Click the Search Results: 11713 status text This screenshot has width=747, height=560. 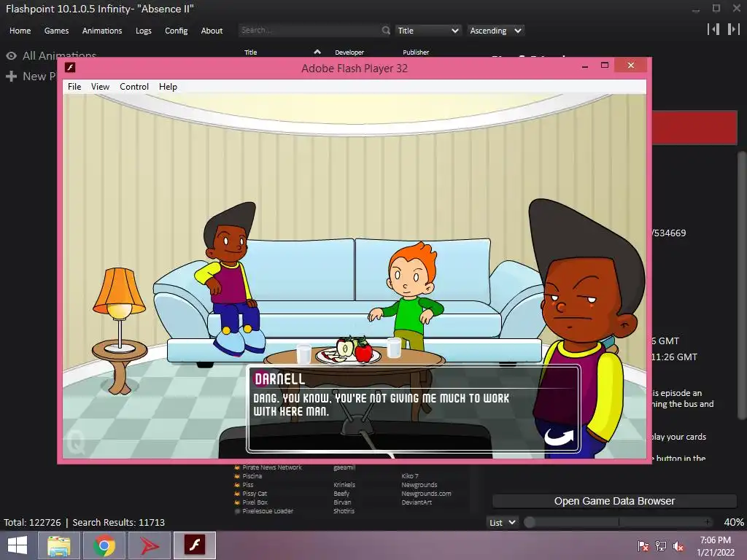click(119, 522)
